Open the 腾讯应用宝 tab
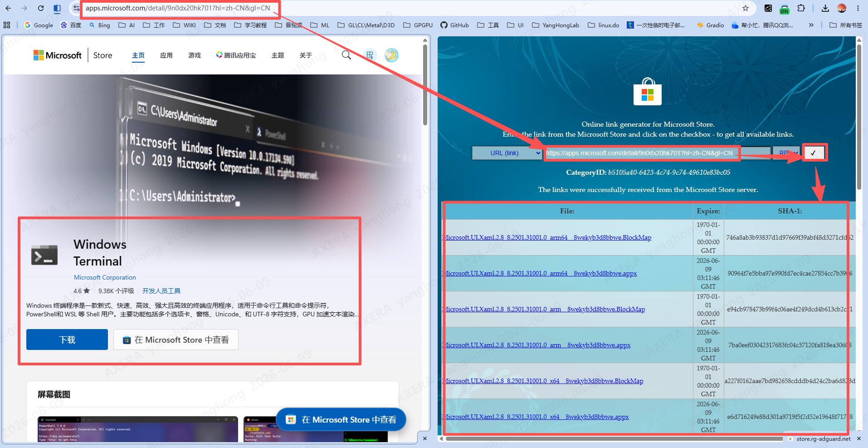Image resolution: width=868 pixels, height=448 pixels. tap(236, 55)
